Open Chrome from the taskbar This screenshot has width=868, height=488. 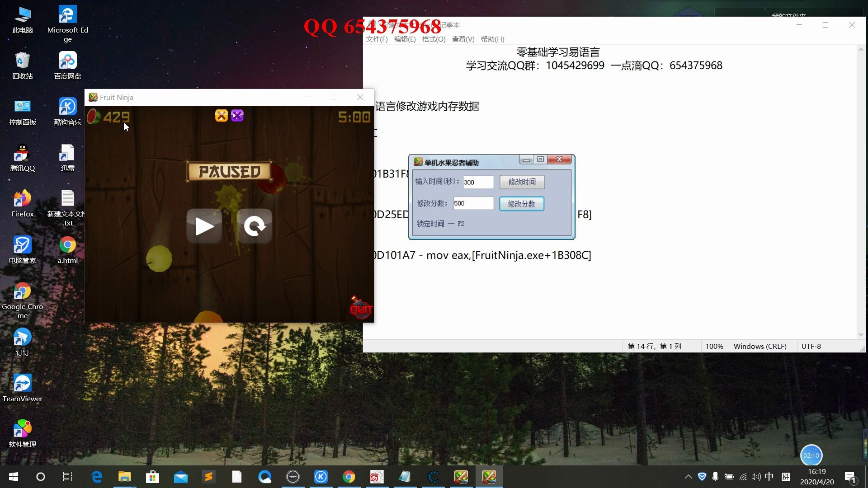coord(349,477)
